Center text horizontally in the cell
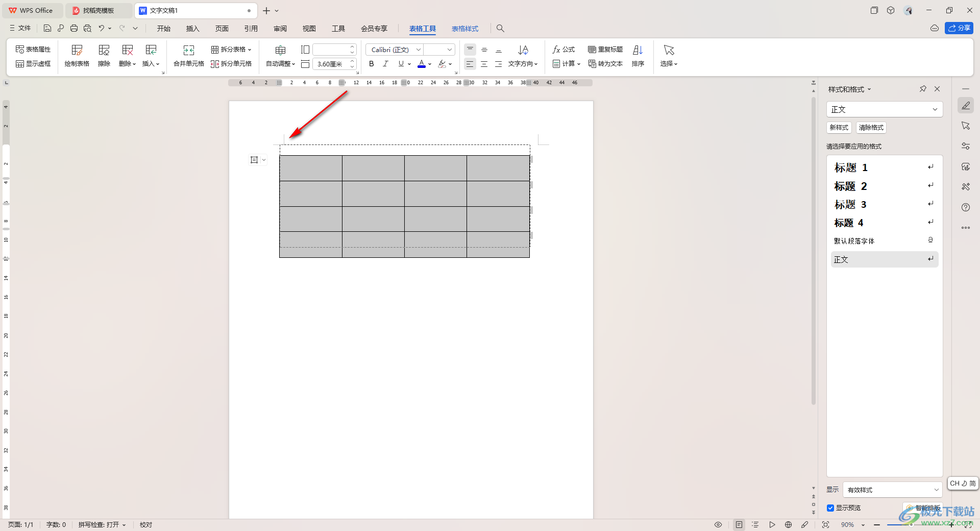This screenshot has width=980, height=531. (x=484, y=64)
